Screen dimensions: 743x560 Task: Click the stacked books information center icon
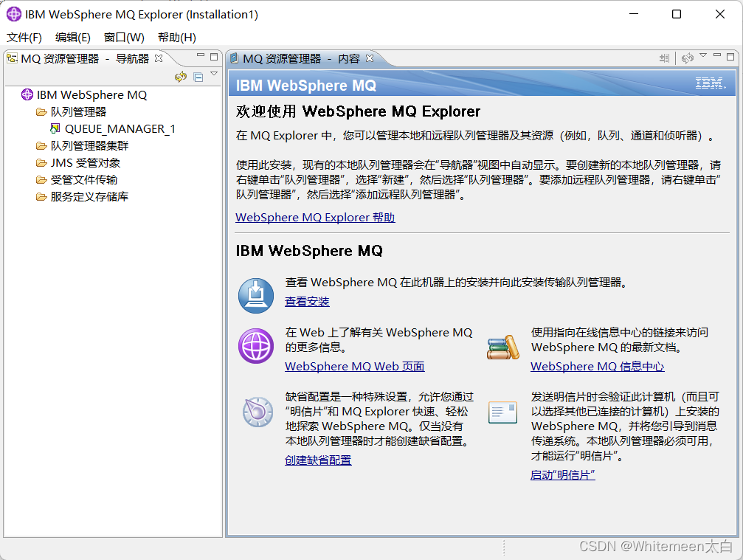[502, 348]
